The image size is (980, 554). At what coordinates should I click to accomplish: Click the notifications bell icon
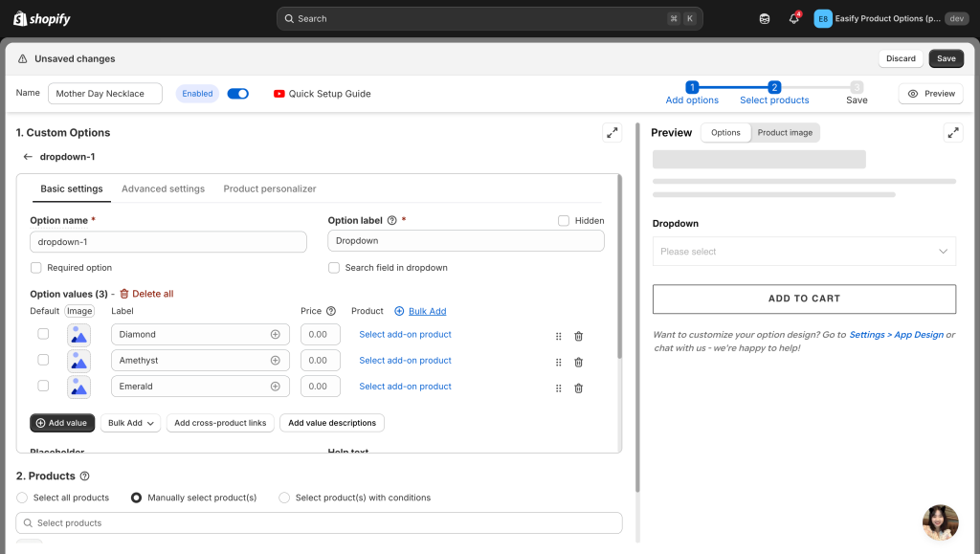(x=793, y=18)
